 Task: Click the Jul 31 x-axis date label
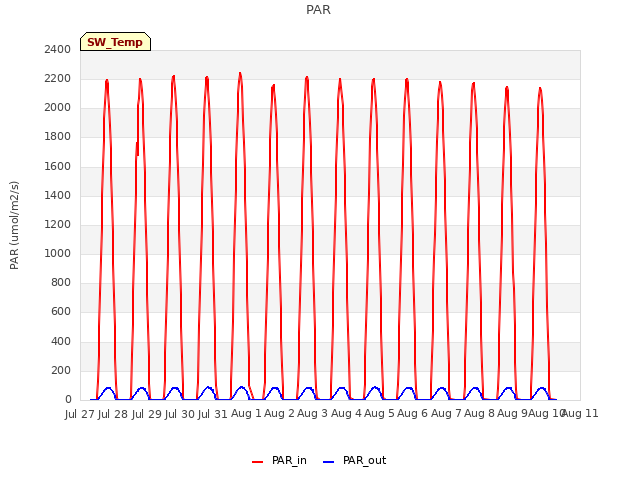click(x=213, y=414)
